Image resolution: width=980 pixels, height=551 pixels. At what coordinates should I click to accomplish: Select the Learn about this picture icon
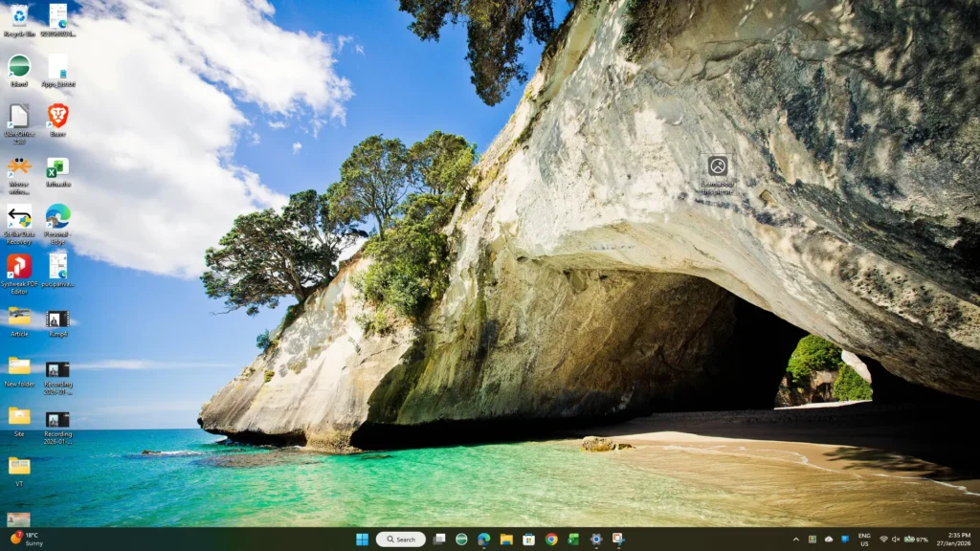point(717,167)
